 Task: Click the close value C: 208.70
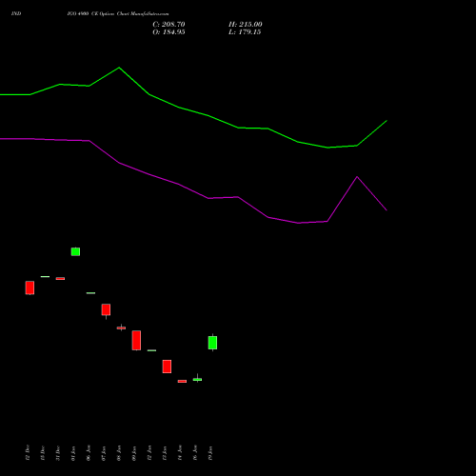(169, 25)
